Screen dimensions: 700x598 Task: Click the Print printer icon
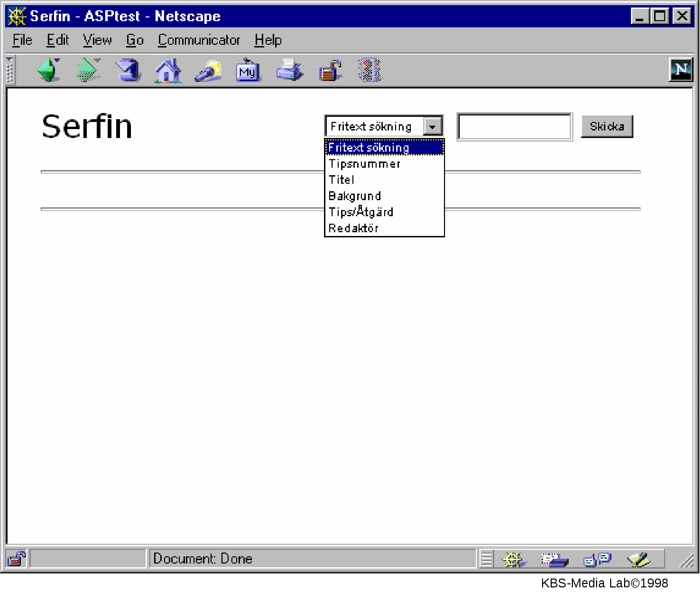point(289,70)
